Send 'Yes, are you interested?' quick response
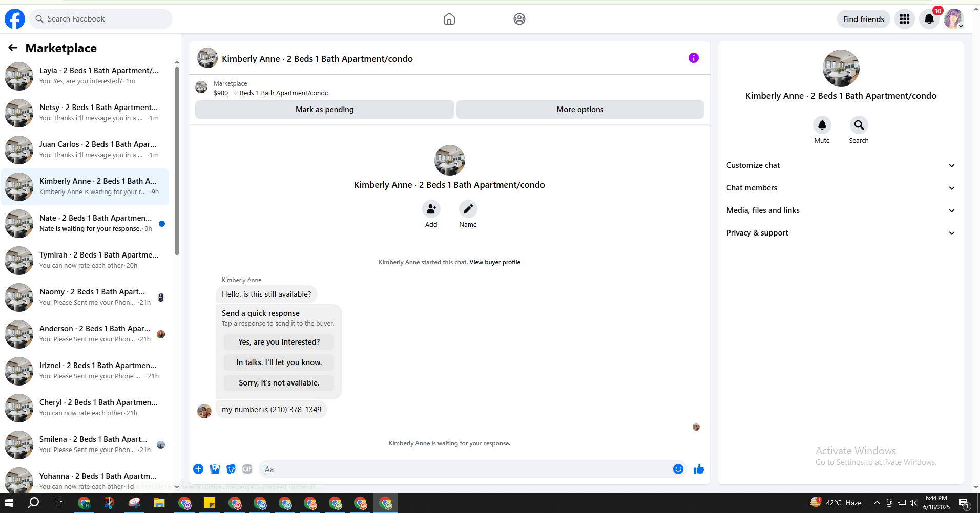980x513 pixels. (x=279, y=342)
